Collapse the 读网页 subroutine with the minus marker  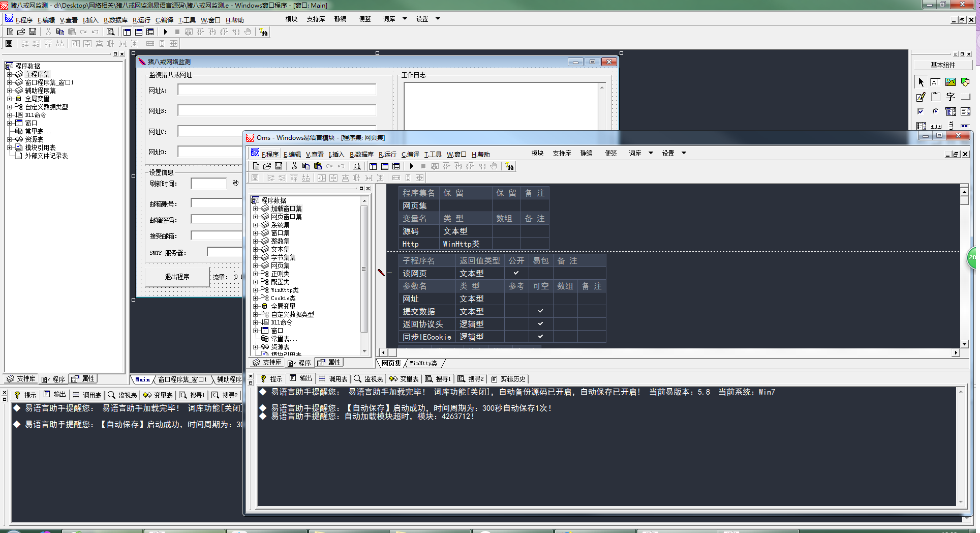(x=390, y=273)
